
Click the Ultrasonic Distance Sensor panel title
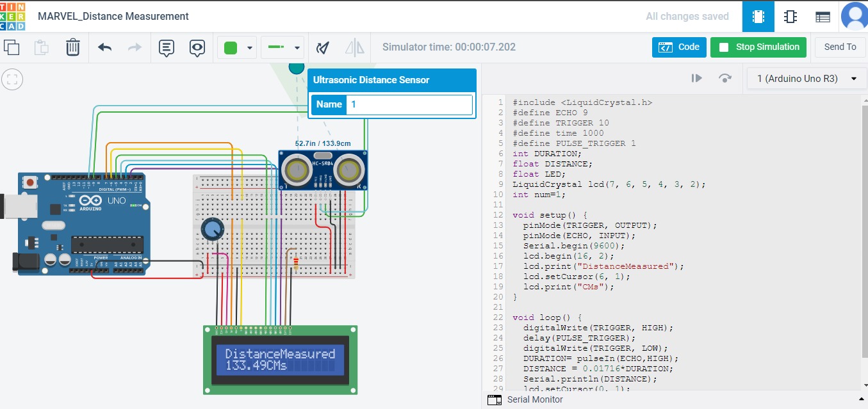(371, 80)
